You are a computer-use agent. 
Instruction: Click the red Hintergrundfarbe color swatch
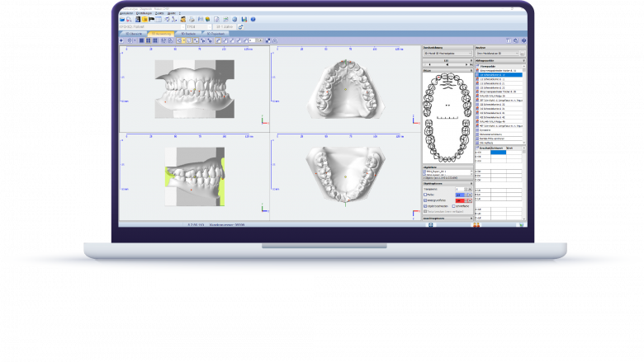point(460,200)
